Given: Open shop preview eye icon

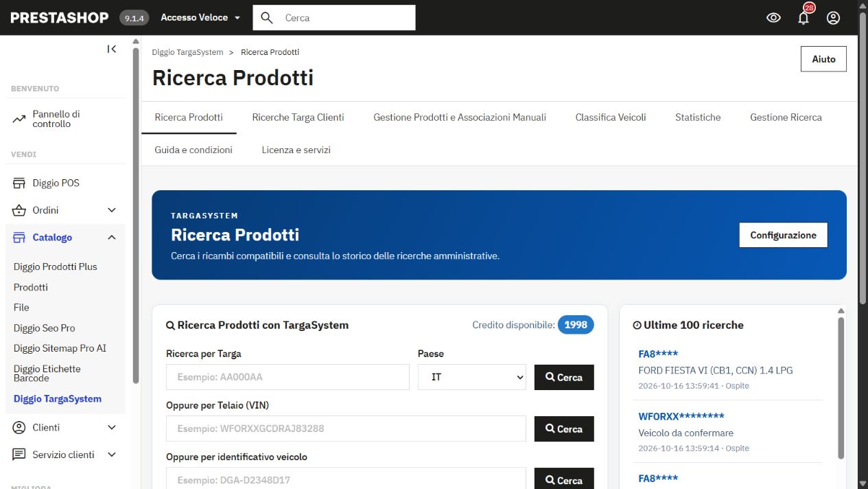Looking at the screenshot, I should (773, 18).
